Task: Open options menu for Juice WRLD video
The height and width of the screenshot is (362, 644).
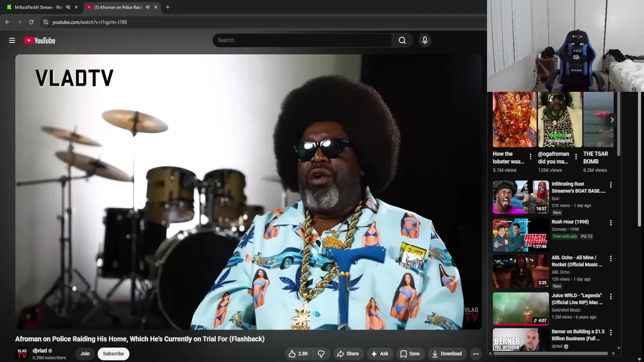Action: pyautogui.click(x=611, y=297)
